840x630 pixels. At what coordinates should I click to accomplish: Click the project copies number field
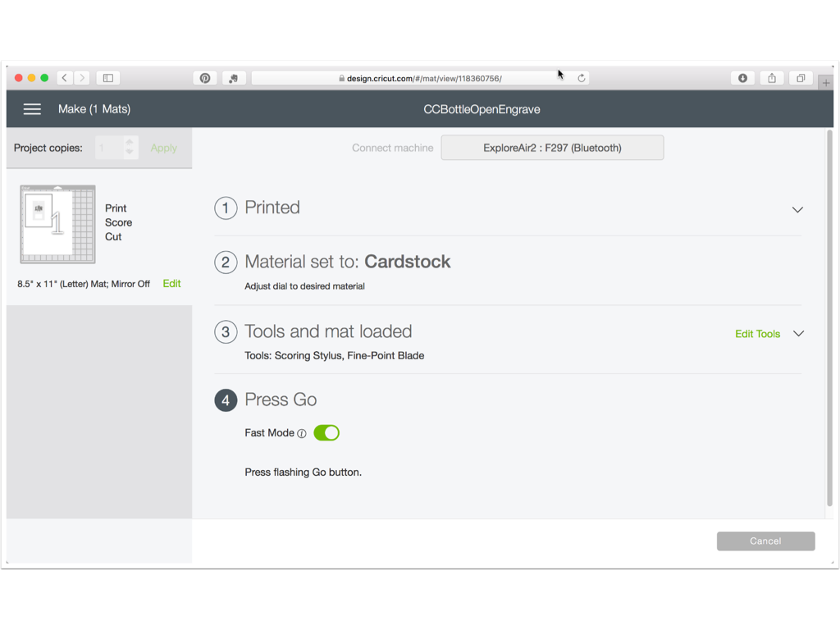[x=109, y=148]
